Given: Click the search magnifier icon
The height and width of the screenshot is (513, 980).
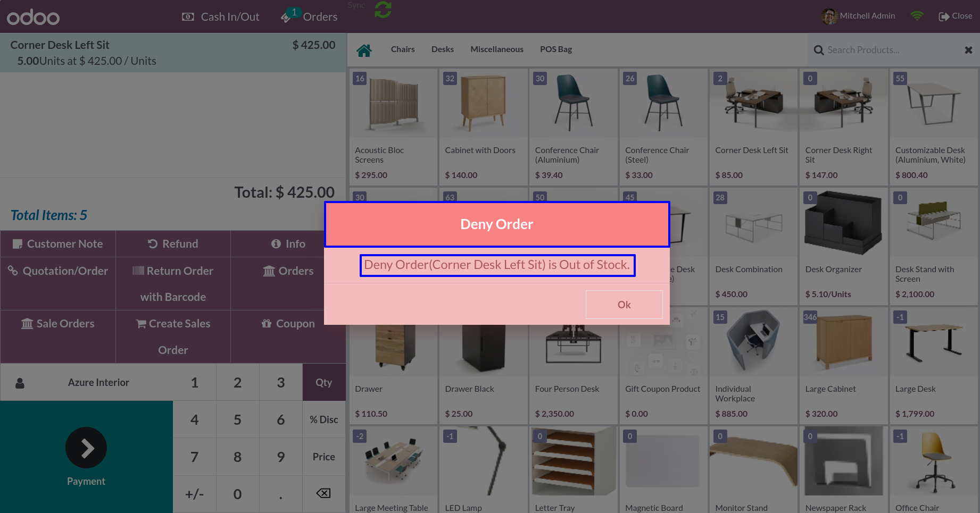Looking at the screenshot, I should click(819, 50).
